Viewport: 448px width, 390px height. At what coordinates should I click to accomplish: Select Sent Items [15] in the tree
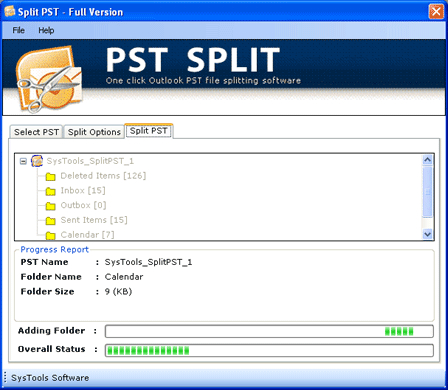point(94,220)
